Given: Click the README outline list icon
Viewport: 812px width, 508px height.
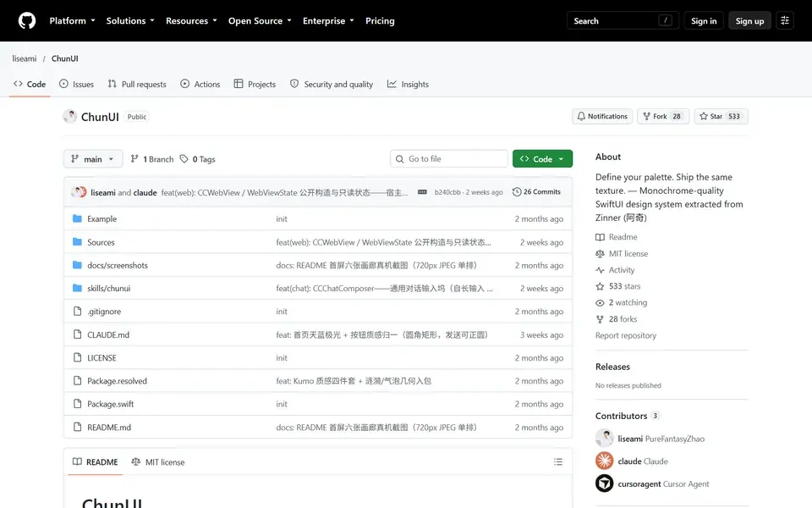Looking at the screenshot, I should pos(557,462).
